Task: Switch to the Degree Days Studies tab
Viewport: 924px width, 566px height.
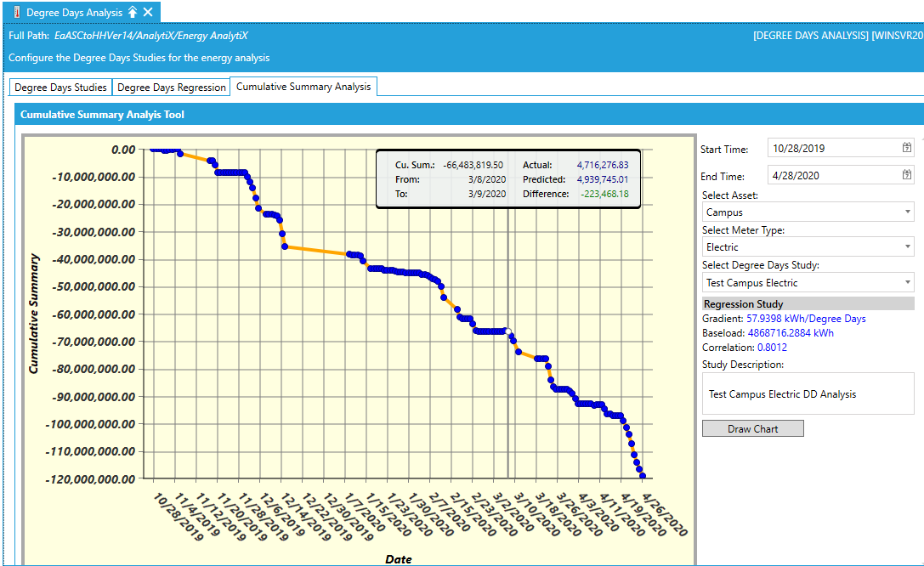Action: click(61, 87)
